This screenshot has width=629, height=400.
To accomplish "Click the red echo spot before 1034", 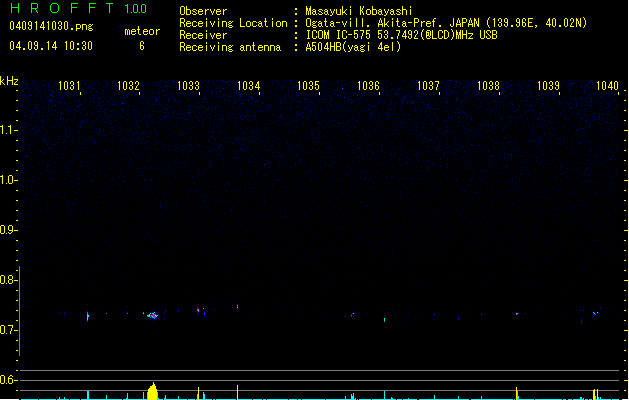I will pyautogui.click(x=237, y=306).
